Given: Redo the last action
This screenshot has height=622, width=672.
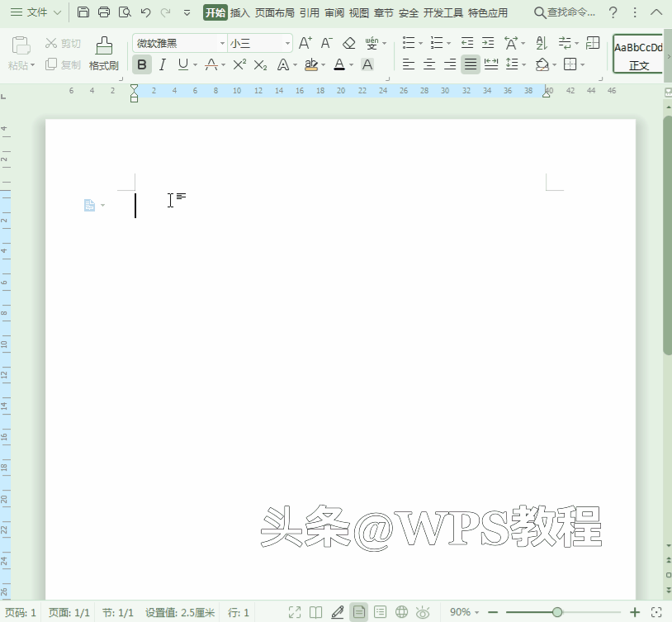Looking at the screenshot, I should (x=165, y=12).
